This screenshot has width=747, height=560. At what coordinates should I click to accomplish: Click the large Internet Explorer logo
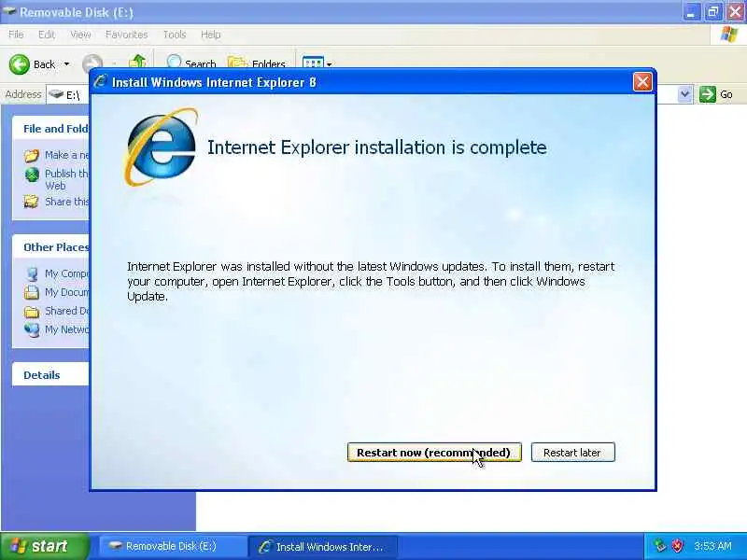[x=161, y=147]
